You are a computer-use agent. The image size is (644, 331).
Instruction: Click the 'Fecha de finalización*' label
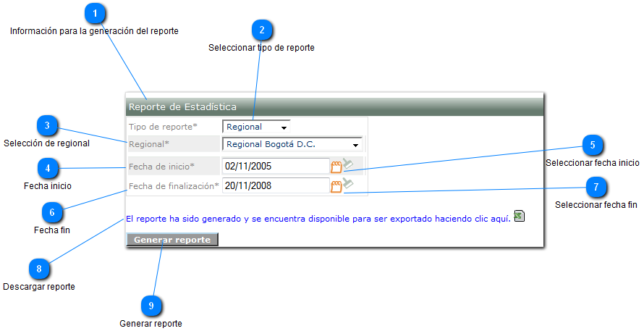174,186
